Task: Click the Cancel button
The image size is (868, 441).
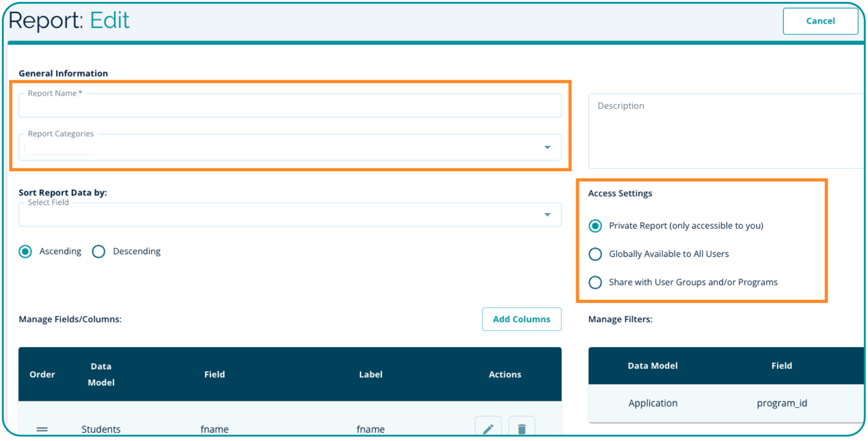Action: [x=820, y=21]
